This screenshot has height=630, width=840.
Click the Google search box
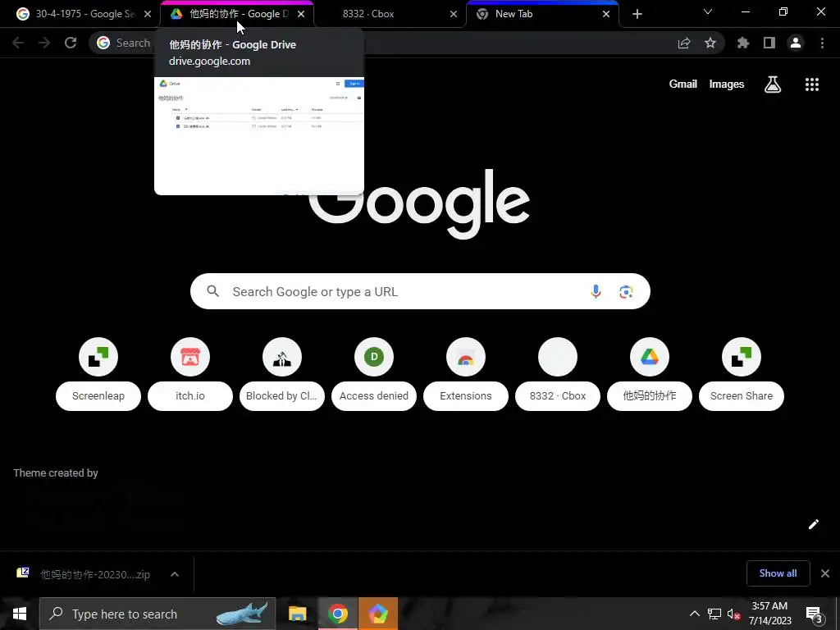point(420,291)
